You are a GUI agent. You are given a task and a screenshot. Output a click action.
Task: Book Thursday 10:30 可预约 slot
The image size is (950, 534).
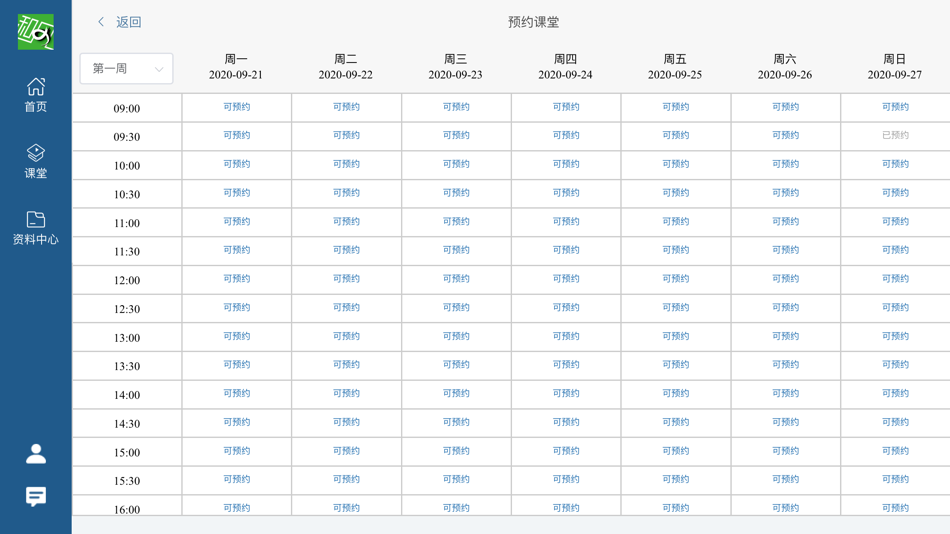point(566,193)
